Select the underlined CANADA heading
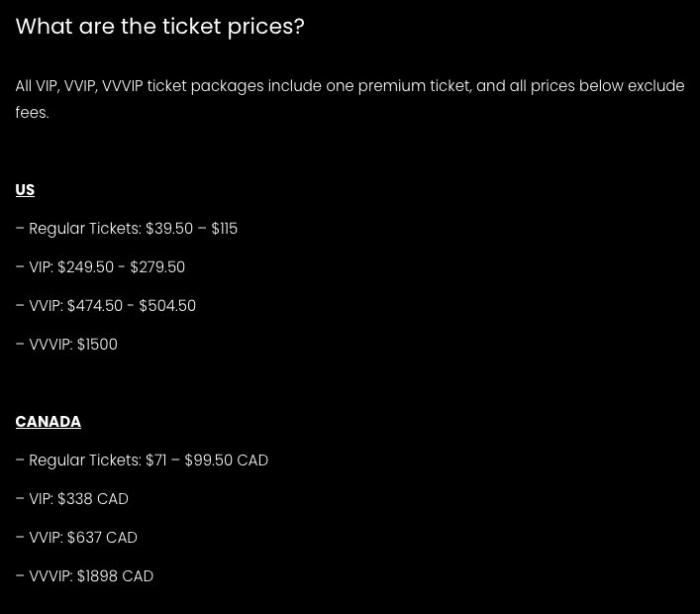This screenshot has width=700, height=614. click(48, 422)
